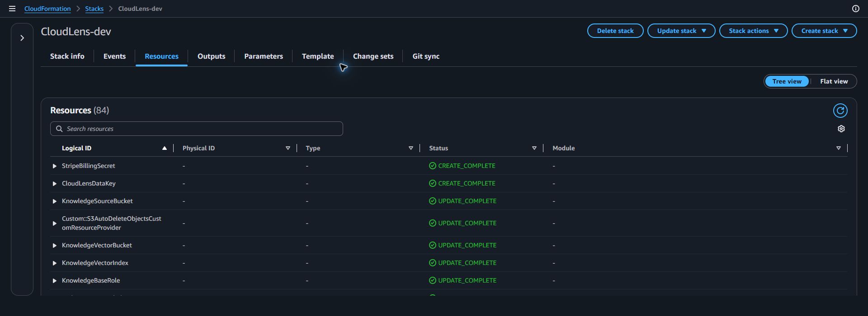Image resolution: width=868 pixels, height=316 pixels.
Task: Sort the Status column
Action: pos(534,148)
